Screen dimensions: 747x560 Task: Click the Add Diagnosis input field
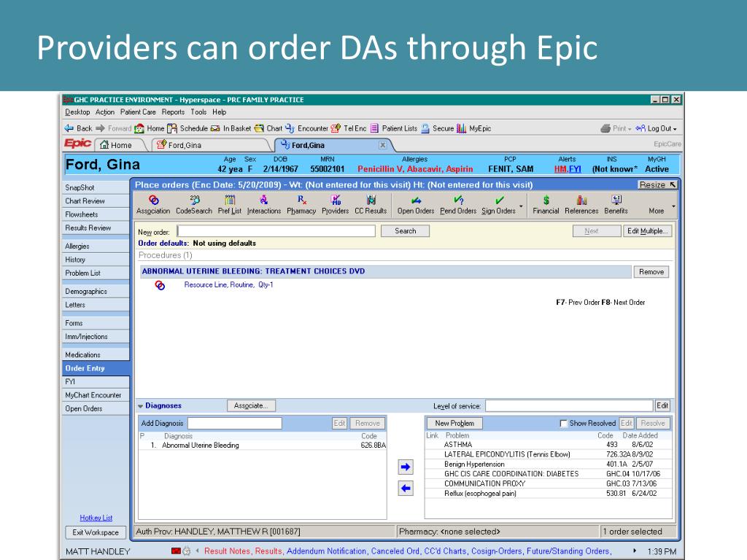point(235,424)
